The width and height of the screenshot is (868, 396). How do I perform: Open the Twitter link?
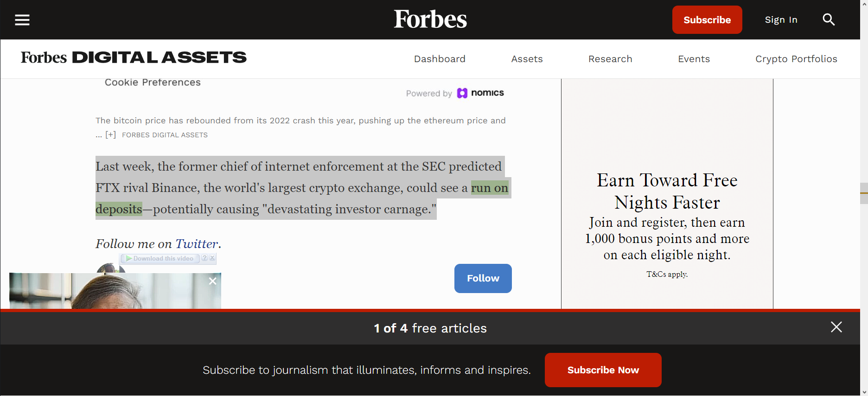click(197, 244)
